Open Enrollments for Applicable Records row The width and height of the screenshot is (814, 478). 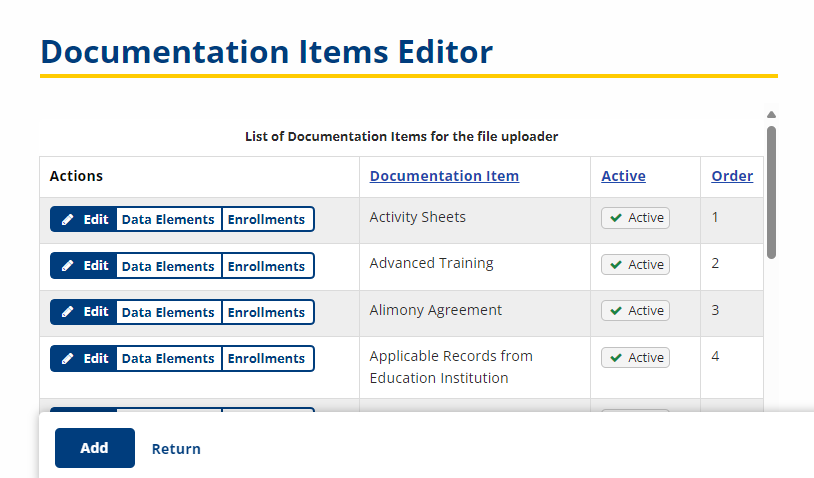coord(267,359)
